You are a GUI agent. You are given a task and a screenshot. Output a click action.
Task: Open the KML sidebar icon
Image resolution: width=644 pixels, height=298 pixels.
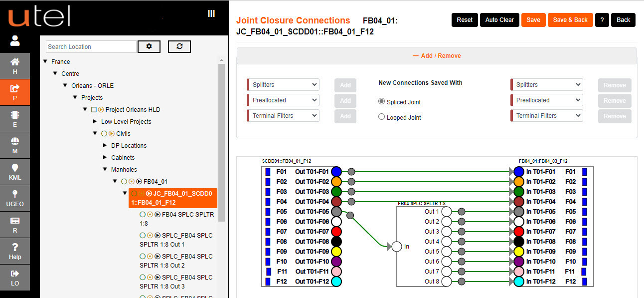(15, 172)
